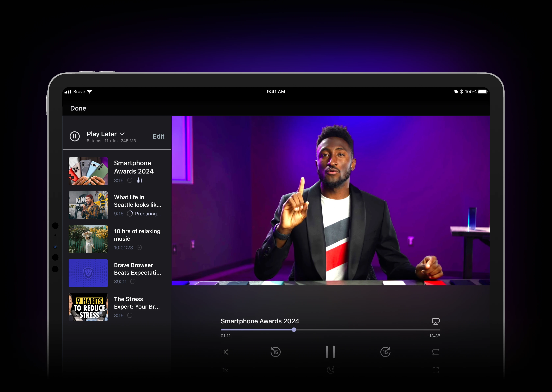The width and height of the screenshot is (552, 392).
Task: Click the now-playing equalizer bars icon
Action: [x=139, y=180]
